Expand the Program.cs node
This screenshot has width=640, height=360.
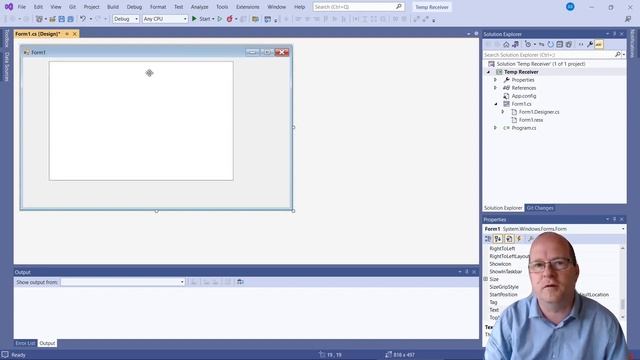(496, 128)
